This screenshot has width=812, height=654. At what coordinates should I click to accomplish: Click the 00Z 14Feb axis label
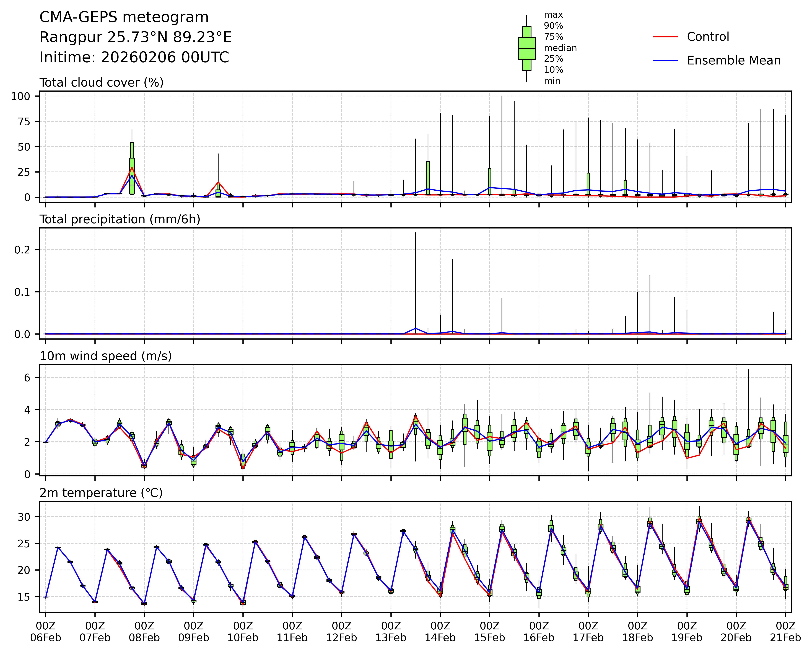[440, 632]
